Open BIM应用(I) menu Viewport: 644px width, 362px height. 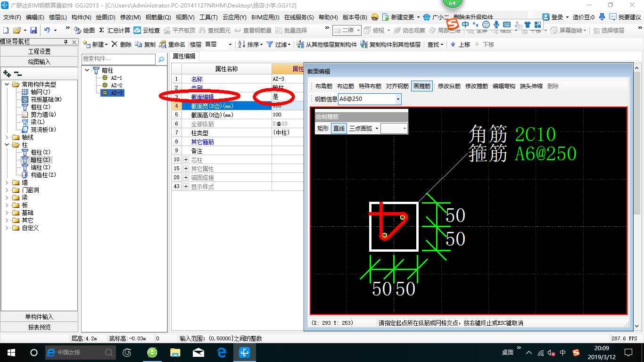pyautogui.click(x=265, y=17)
